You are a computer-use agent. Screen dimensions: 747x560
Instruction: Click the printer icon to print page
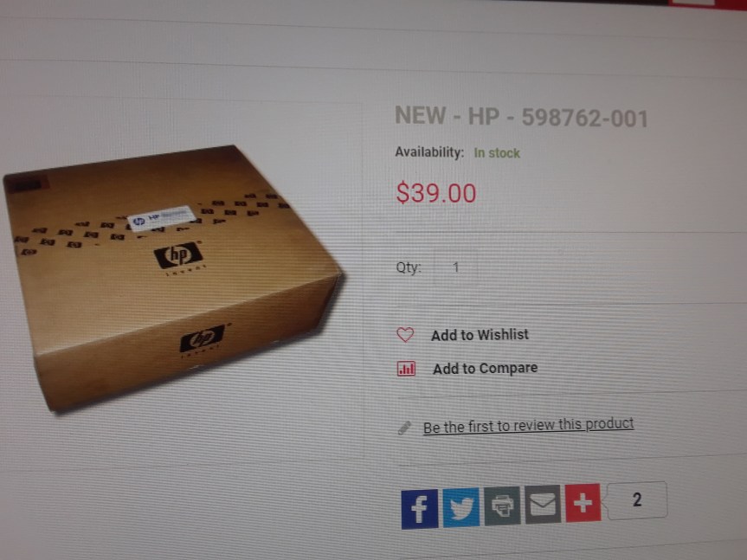click(x=503, y=505)
